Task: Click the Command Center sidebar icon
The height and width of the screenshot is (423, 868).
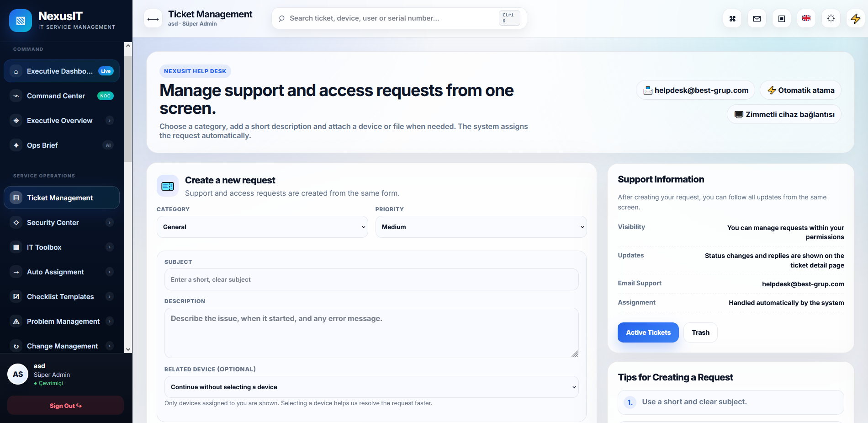Action: coord(16,96)
